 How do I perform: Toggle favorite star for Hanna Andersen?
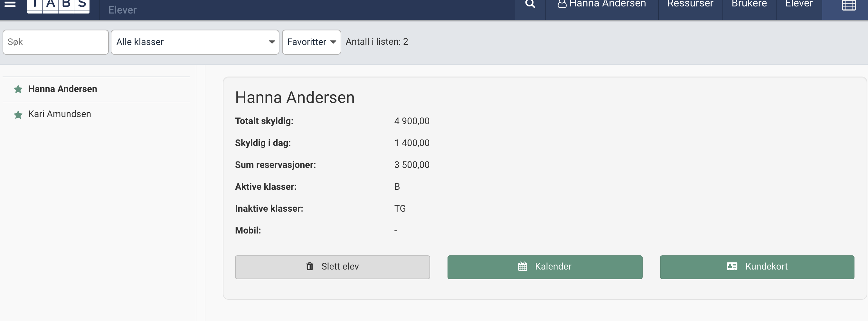(x=18, y=89)
